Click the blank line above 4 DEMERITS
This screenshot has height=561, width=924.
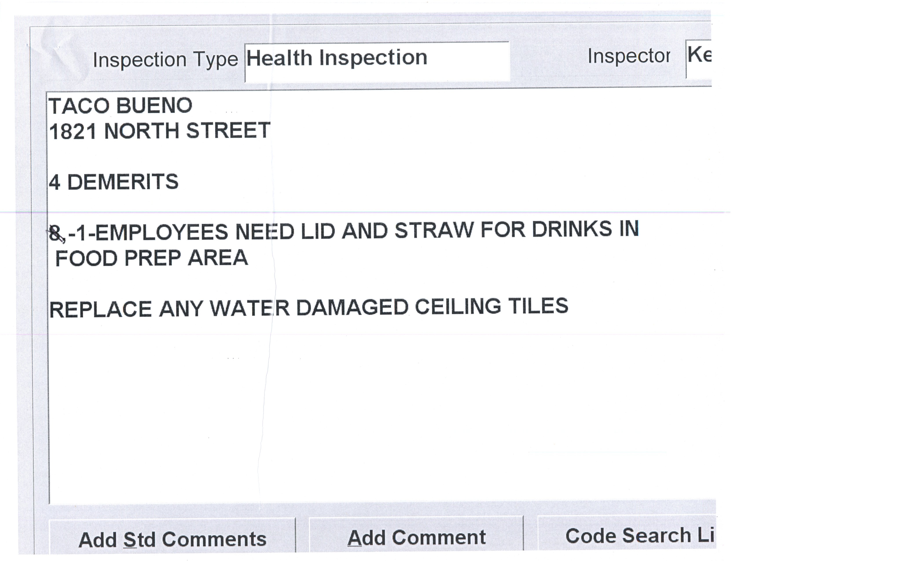click(x=150, y=157)
